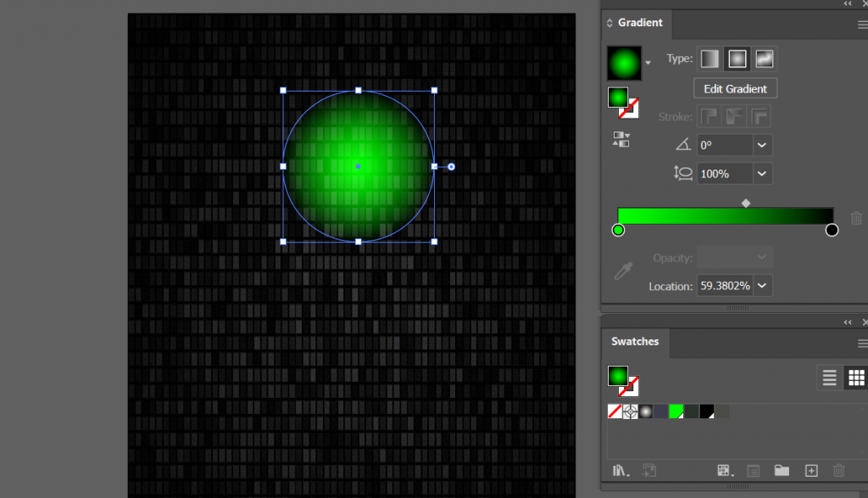Image resolution: width=868 pixels, height=498 pixels.
Task: Collapse the Gradient panel with double chevrons
Action: click(846, 4)
